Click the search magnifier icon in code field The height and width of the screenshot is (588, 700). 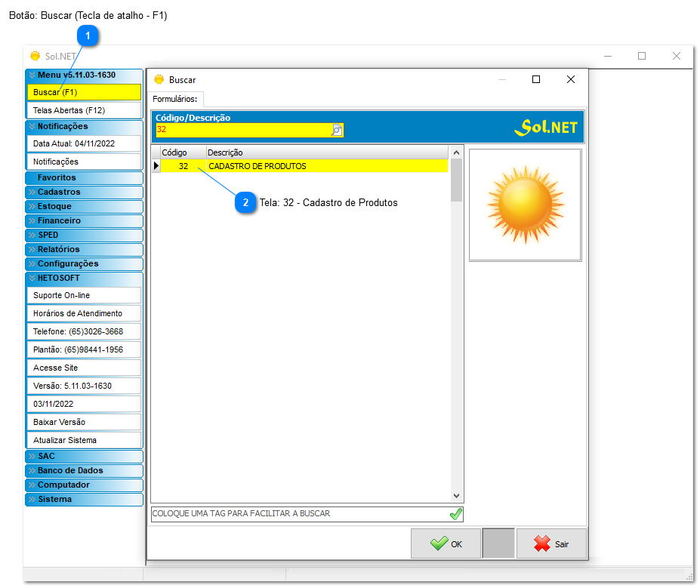click(x=337, y=130)
